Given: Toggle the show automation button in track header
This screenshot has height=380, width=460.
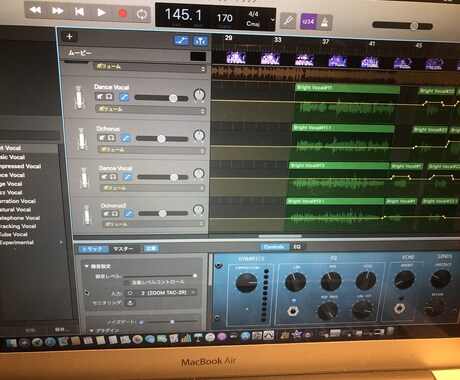Looking at the screenshot, I should tap(182, 41).
